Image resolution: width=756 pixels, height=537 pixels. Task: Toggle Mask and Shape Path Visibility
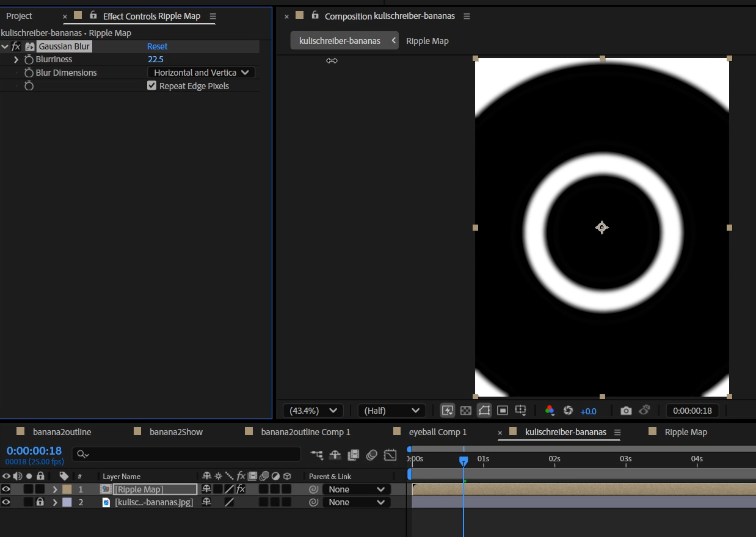coord(484,411)
